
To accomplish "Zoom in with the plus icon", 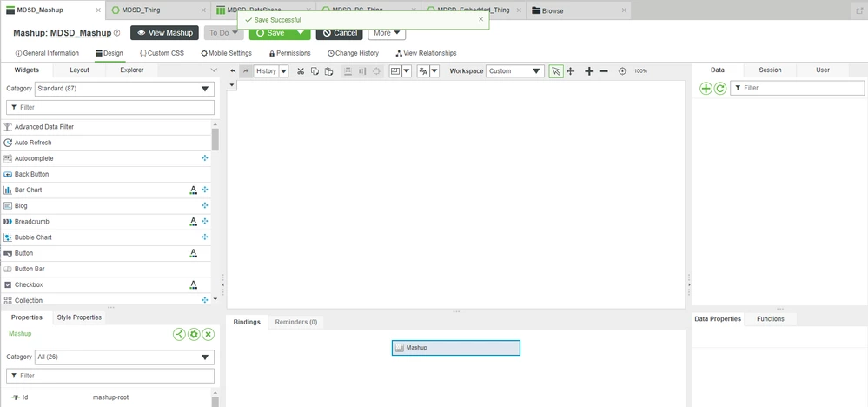I will (x=589, y=71).
